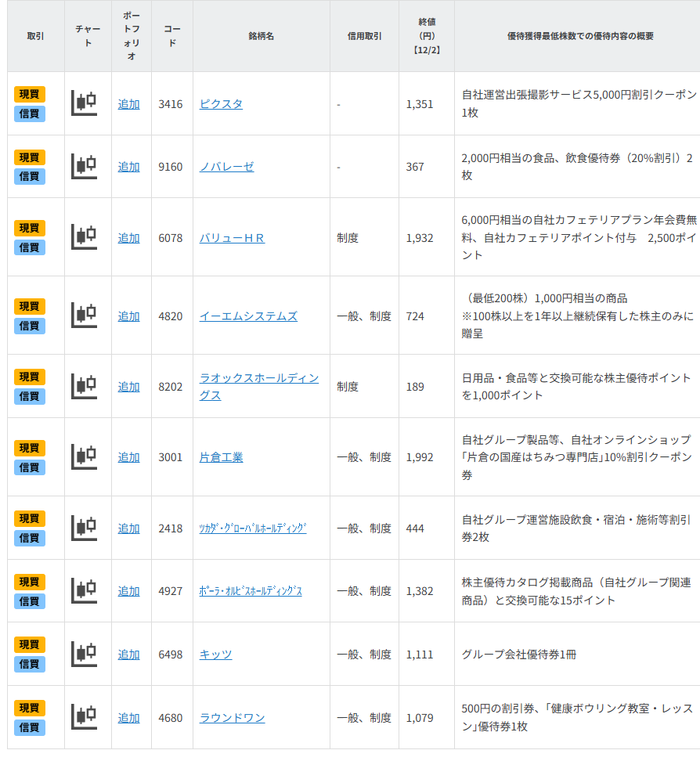Screen dimensions: 700x761
Task: Open chart icon for ラウンドワン
Action: click(85, 717)
